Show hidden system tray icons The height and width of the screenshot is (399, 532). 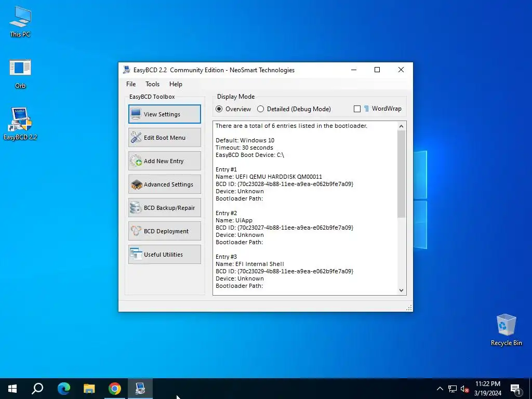(x=440, y=389)
